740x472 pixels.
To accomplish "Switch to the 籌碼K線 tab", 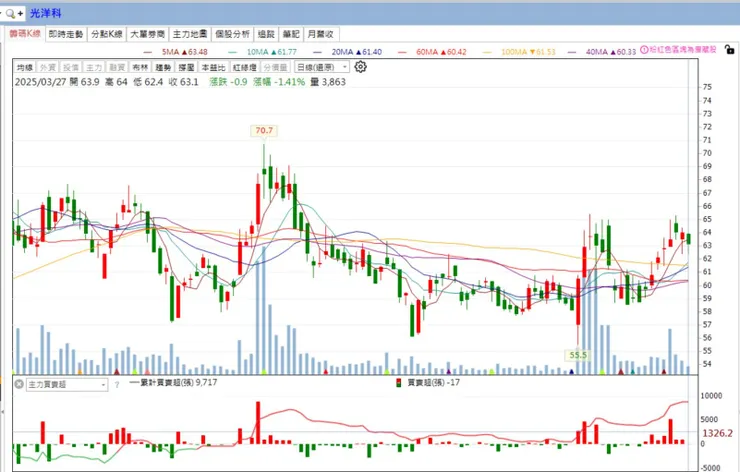I will [x=25, y=34].
